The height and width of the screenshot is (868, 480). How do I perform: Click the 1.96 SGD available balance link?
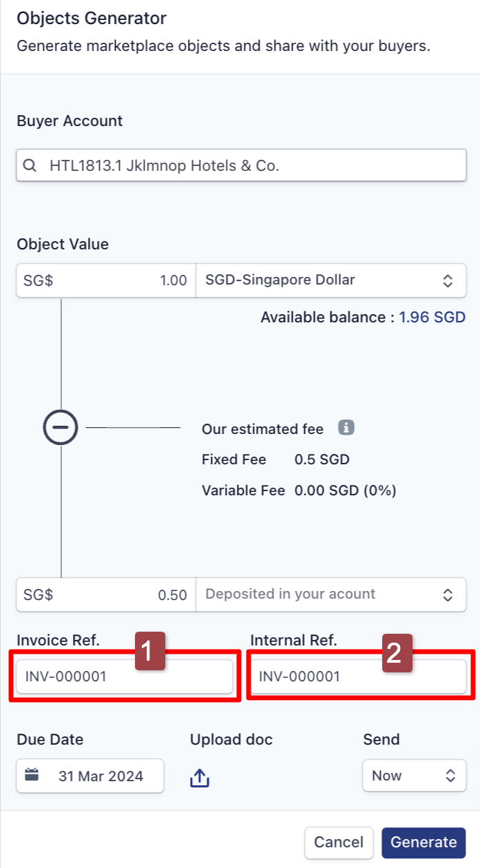point(432,318)
